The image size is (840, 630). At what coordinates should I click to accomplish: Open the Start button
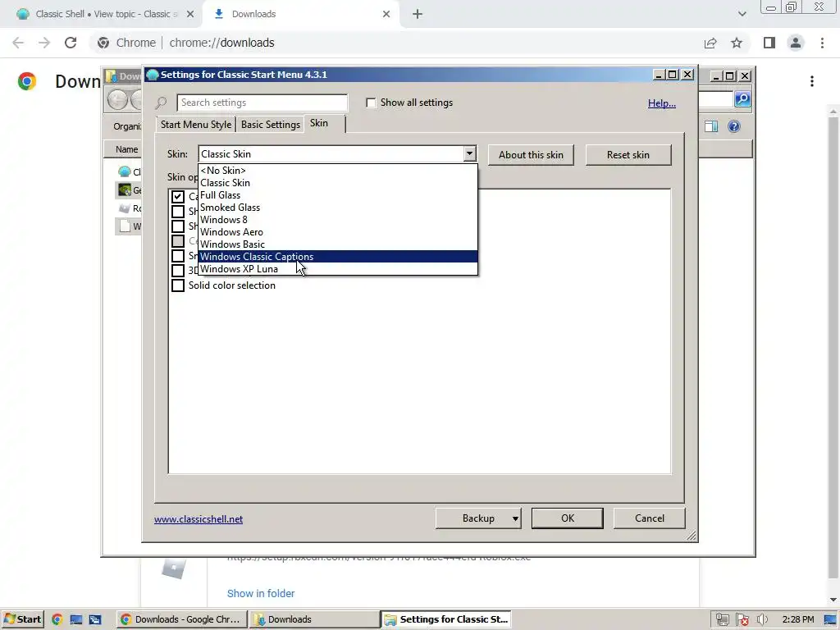tap(22, 619)
